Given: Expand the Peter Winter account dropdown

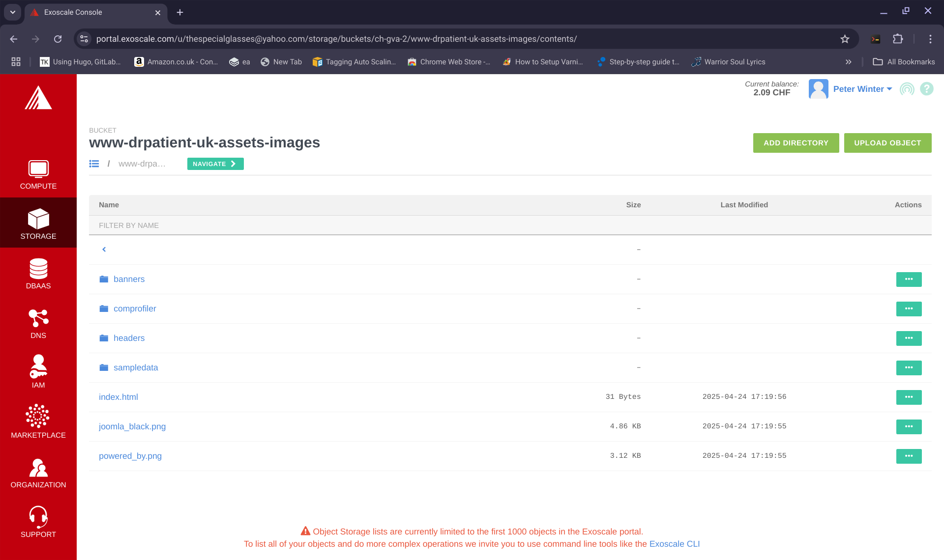Looking at the screenshot, I should 862,89.
